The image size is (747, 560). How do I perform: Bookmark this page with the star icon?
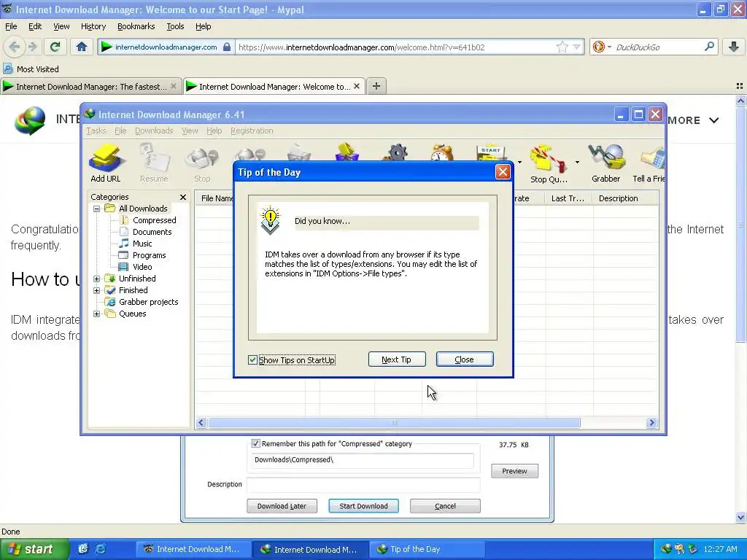562,47
